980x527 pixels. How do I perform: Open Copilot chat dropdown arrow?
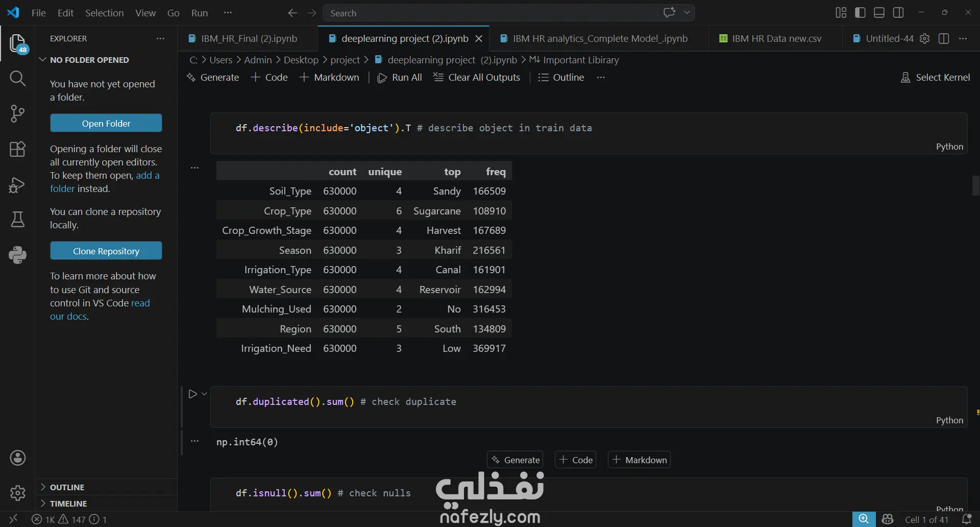[687, 13]
